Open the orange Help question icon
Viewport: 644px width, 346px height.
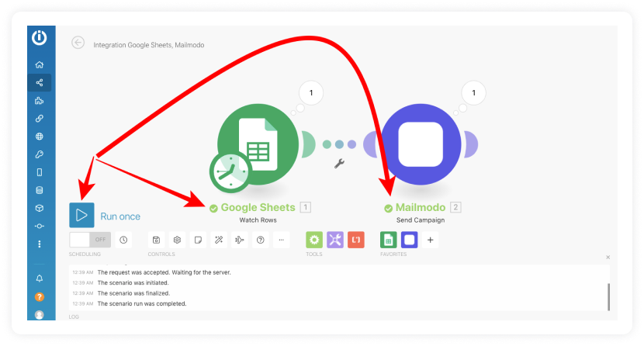[40, 297]
